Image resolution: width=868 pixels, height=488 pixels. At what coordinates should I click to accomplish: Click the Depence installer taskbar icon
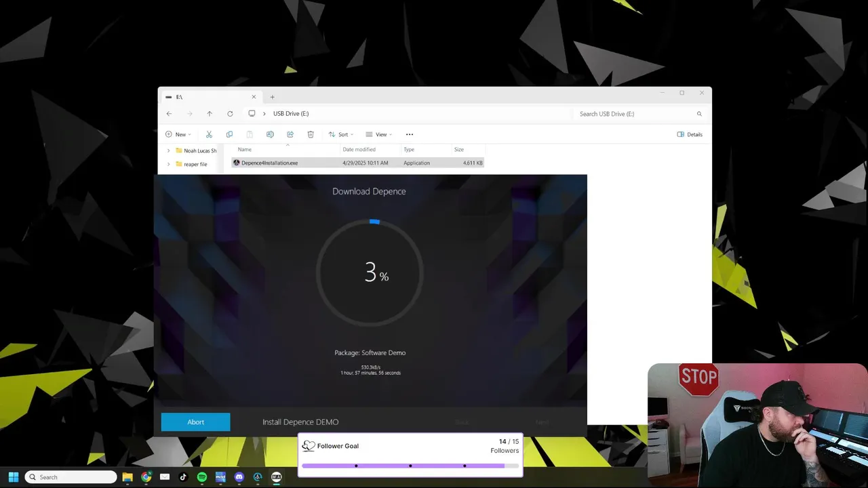pyautogui.click(x=258, y=477)
